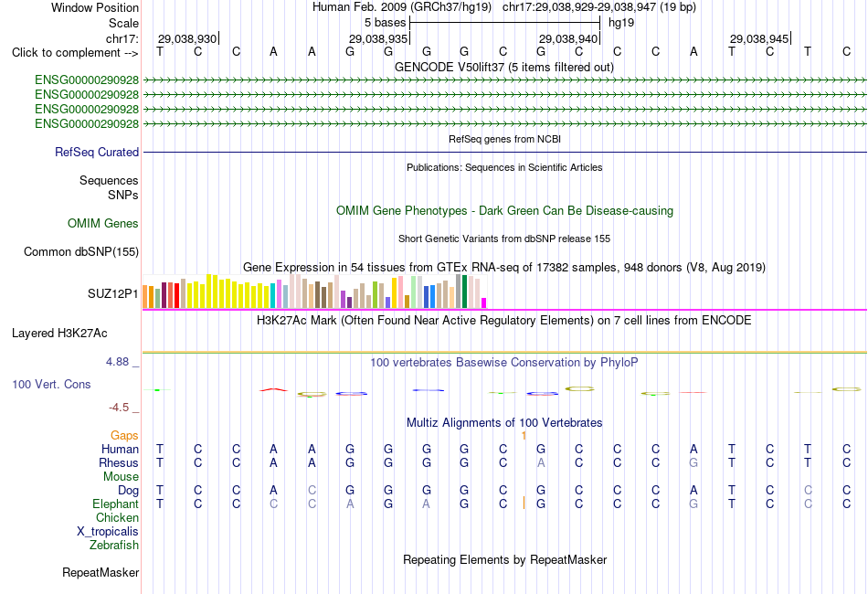868x594 pixels.
Task: Click the light gray mismatch A in the Rhesus row
Action: [541, 462]
